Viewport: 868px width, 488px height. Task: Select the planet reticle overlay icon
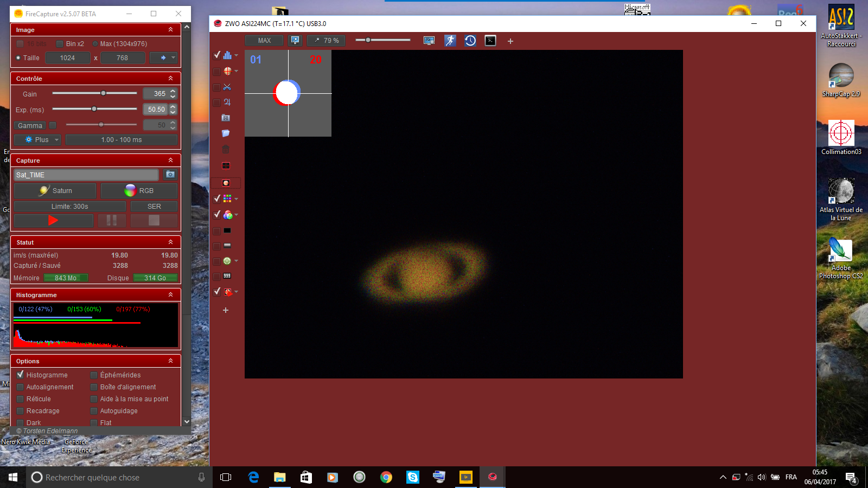click(x=227, y=71)
